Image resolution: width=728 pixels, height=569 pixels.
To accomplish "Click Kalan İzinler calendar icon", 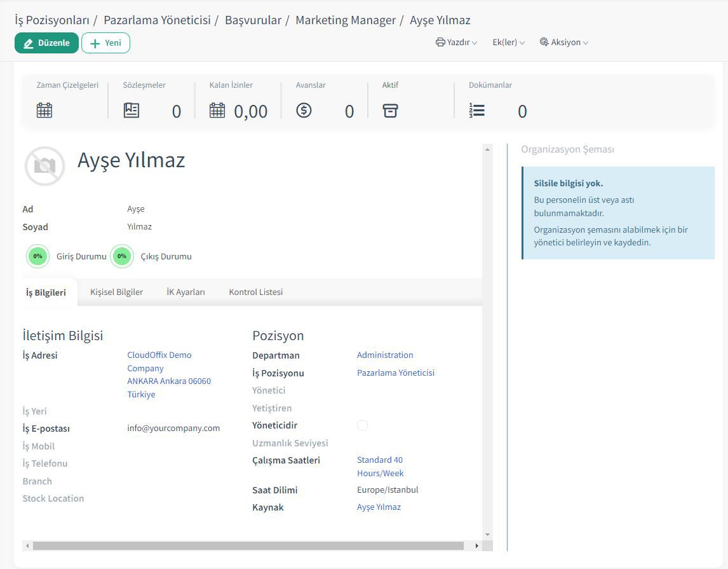I will tap(217, 111).
